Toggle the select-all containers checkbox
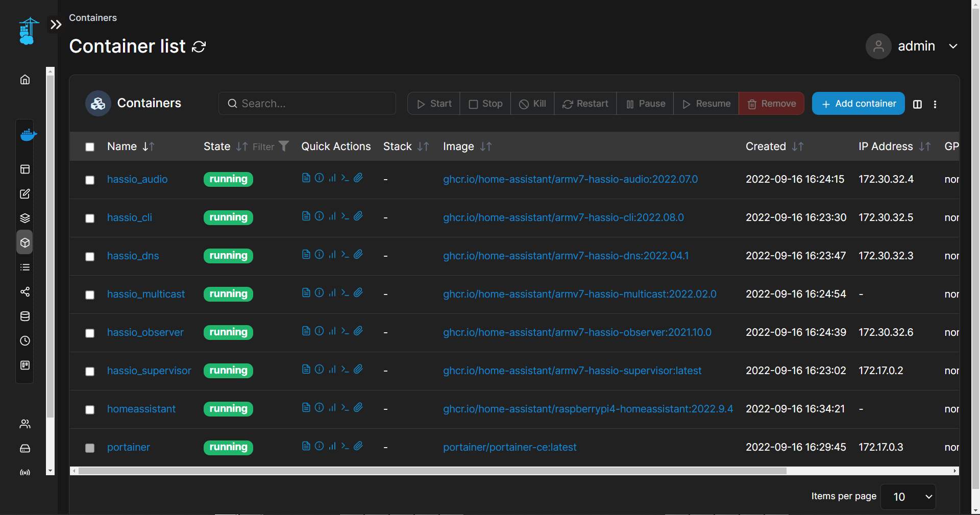The image size is (980, 515). pos(90,147)
